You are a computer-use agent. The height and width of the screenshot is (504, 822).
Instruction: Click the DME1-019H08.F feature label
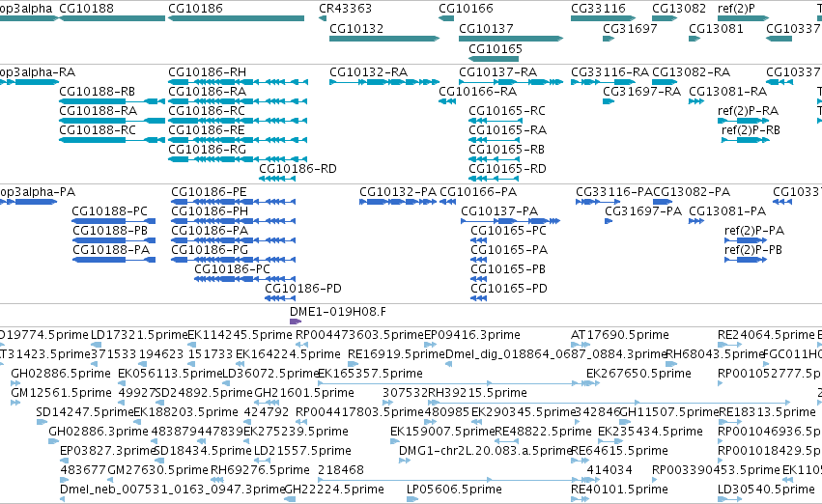point(338,312)
